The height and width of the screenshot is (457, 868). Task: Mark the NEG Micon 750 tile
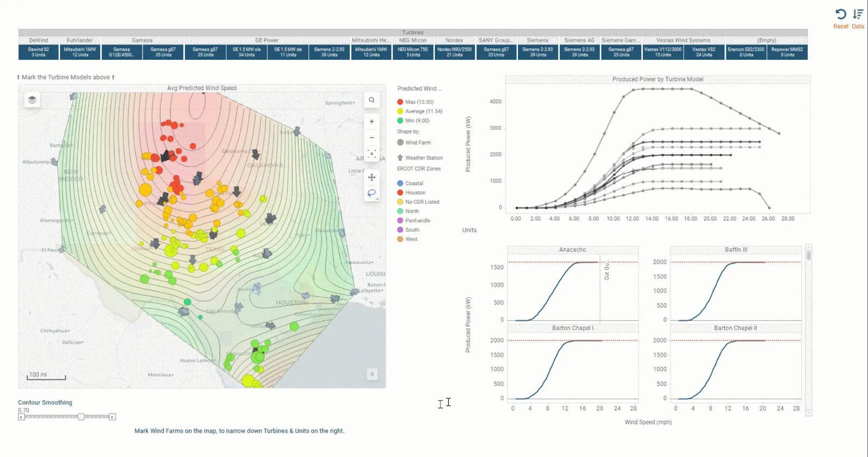(x=413, y=52)
